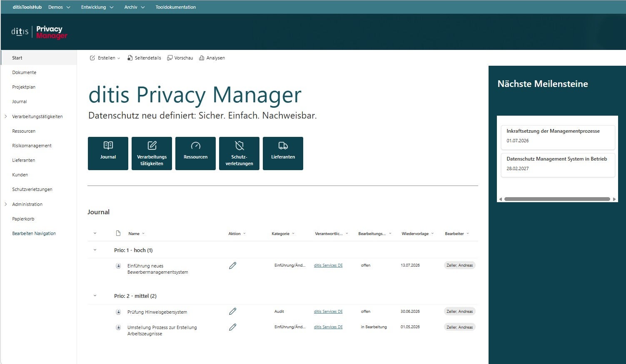Collapse the Prio: 1 - hoch group

tap(95, 250)
